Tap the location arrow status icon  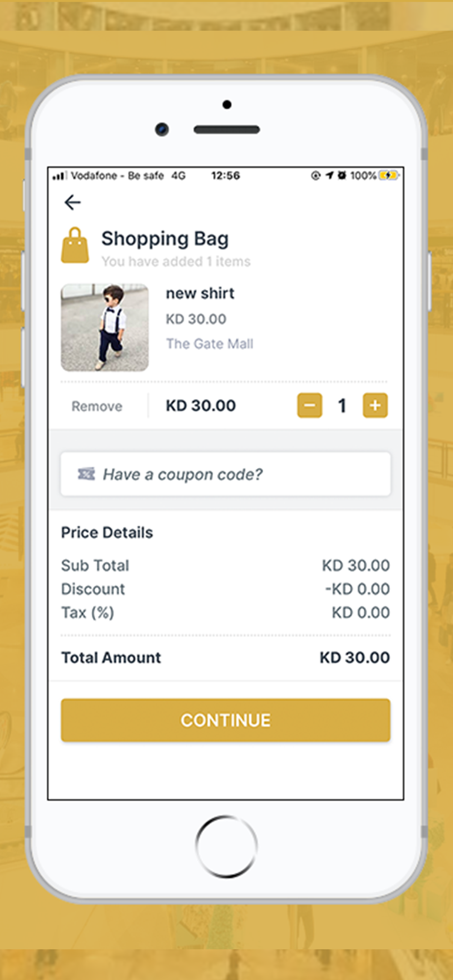(329, 175)
